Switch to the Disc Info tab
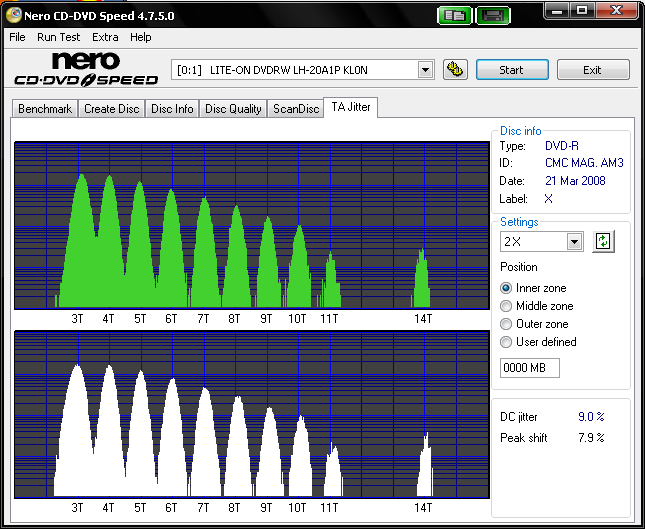 [x=172, y=109]
